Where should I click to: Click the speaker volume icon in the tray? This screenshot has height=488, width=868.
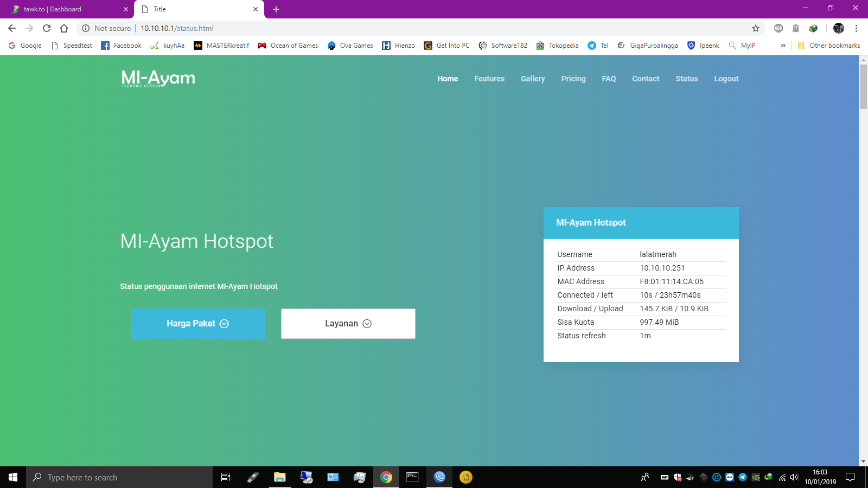click(794, 478)
